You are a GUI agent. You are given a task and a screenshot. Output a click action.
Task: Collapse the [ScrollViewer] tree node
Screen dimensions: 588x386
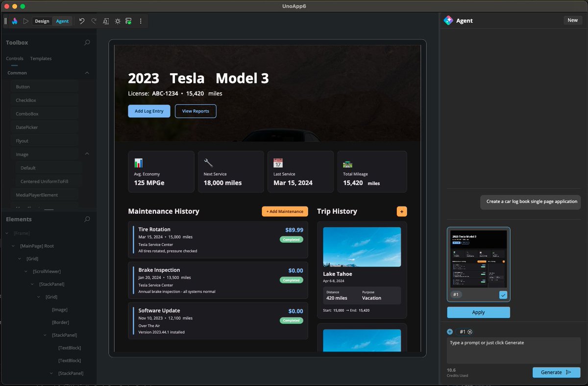26,271
